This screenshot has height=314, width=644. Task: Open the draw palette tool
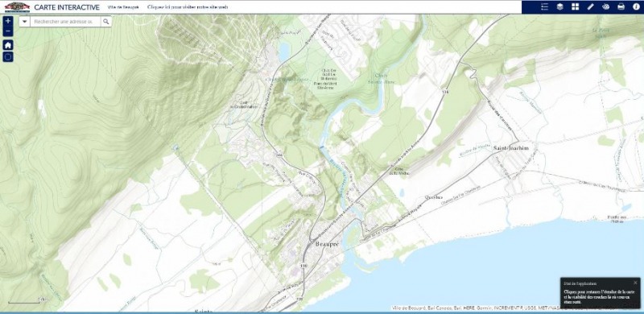point(606,6)
